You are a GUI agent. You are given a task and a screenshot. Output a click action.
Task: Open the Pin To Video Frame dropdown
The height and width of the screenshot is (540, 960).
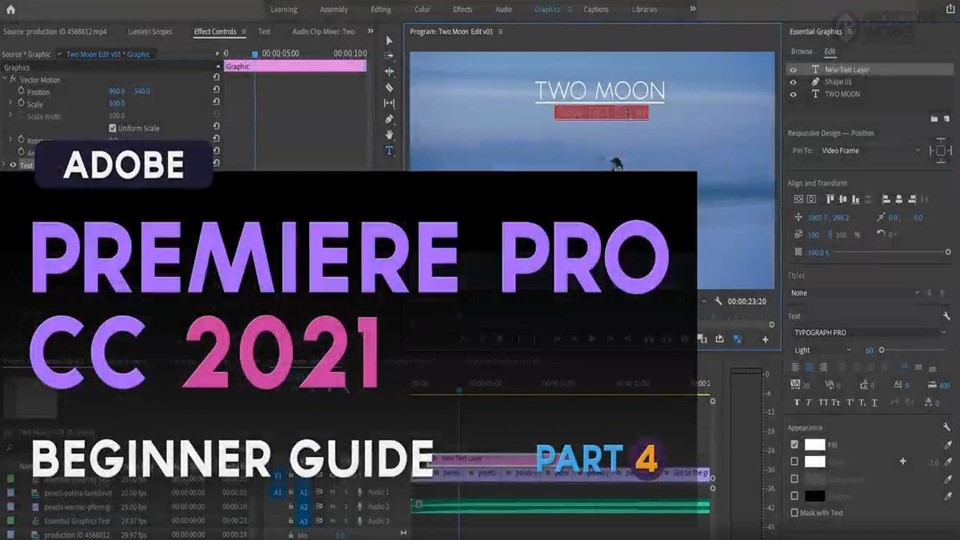click(870, 150)
